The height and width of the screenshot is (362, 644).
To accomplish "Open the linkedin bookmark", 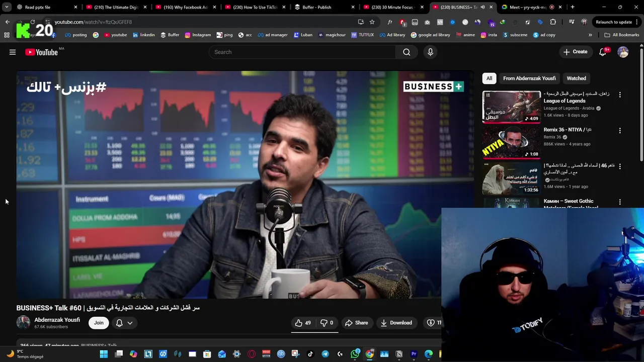I will pos(143,35).
